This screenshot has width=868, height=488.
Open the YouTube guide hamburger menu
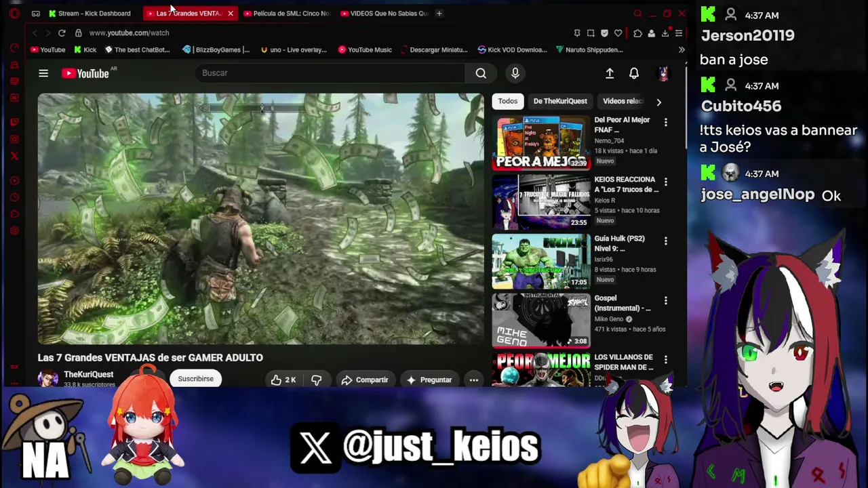(x=43, y=73)
